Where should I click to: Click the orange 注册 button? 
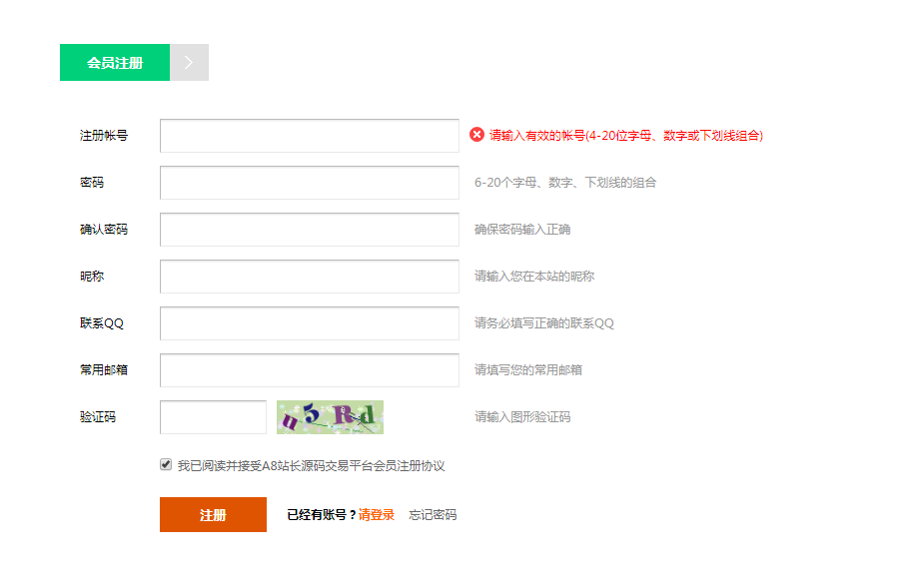(213, 514)
